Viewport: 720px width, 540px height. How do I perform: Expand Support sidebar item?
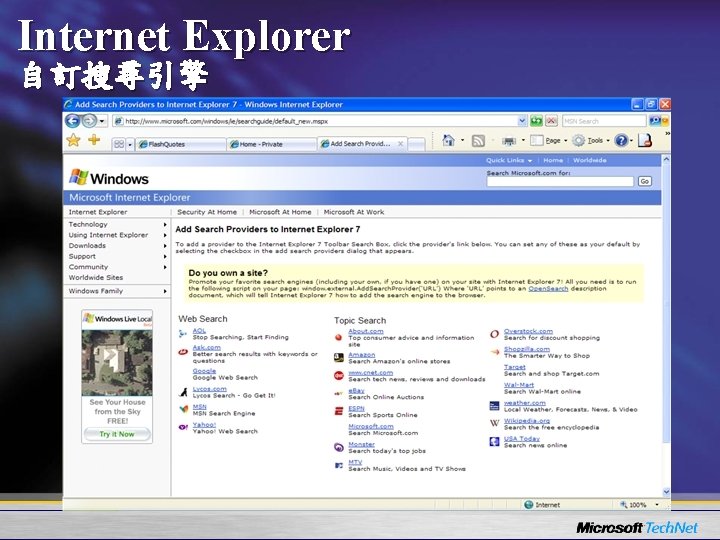coord(117,256)
